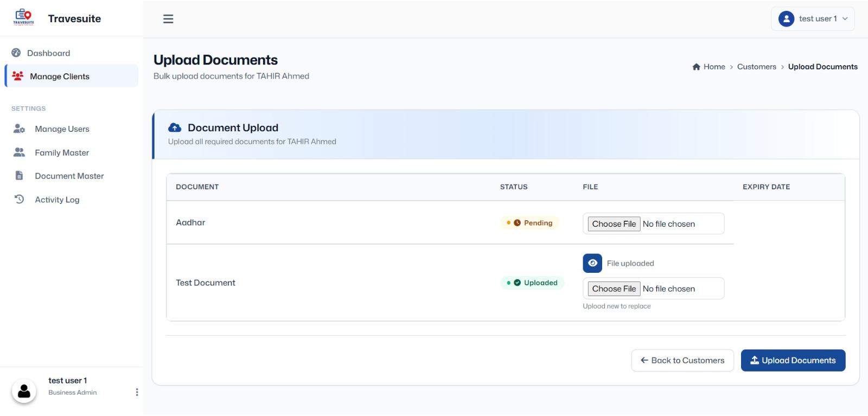868x416 pixels.
Task: Click the cloud upload icon beside Document Upload
Action: pyautogui.click(x=175, y=127)
